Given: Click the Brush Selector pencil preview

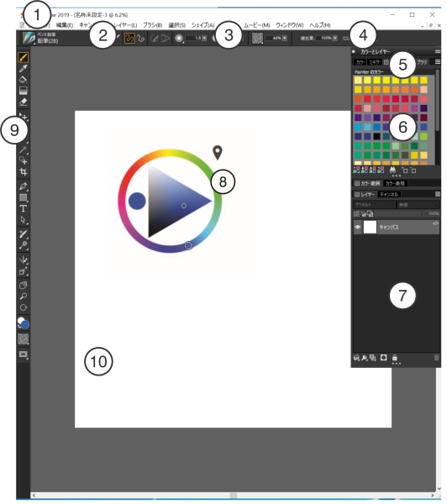Looking at the screenshot, I should click(29, 38).
